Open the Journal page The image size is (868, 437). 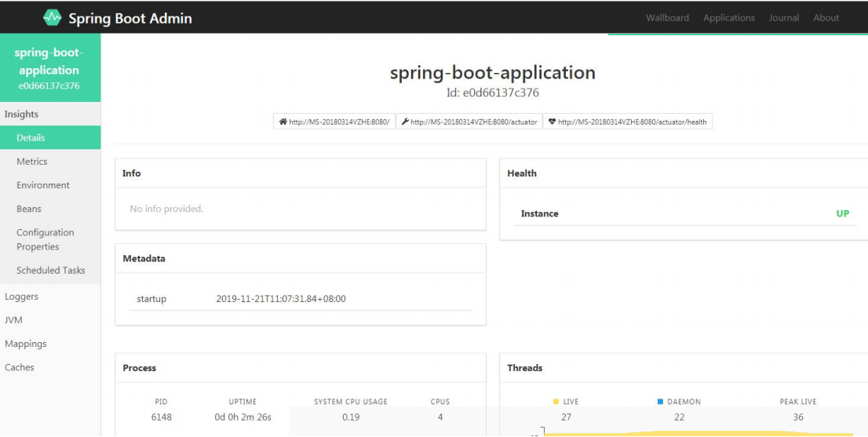(x=783, y=18)
